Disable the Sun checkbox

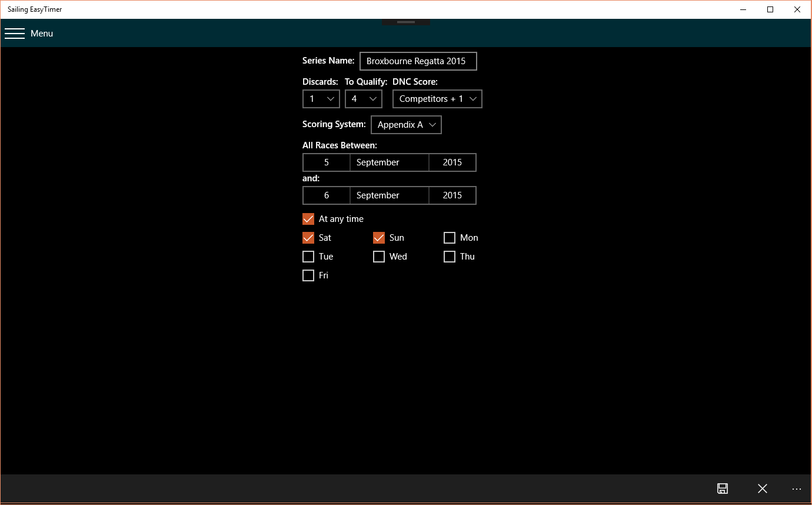click(378, 237)
